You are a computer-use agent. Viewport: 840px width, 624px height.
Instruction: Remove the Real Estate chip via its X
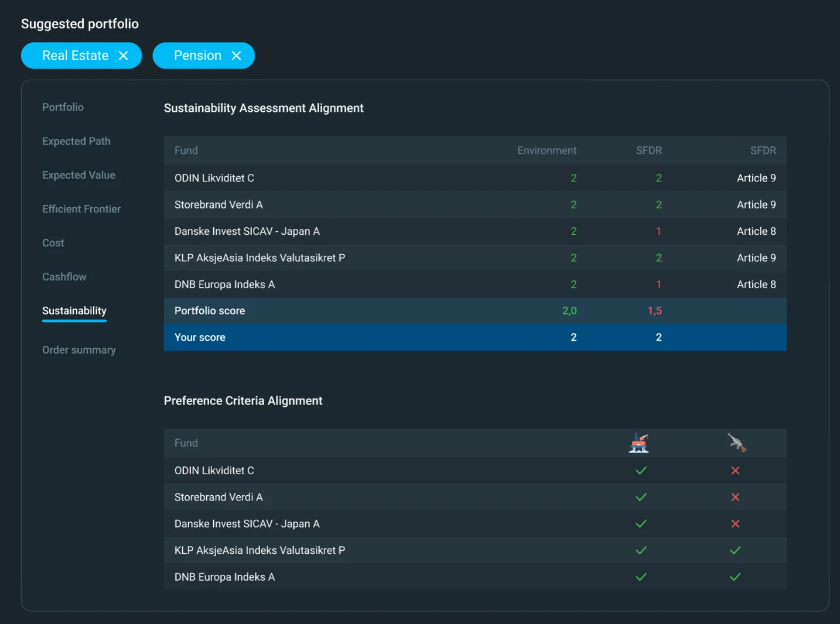click(x=123, y=56)
